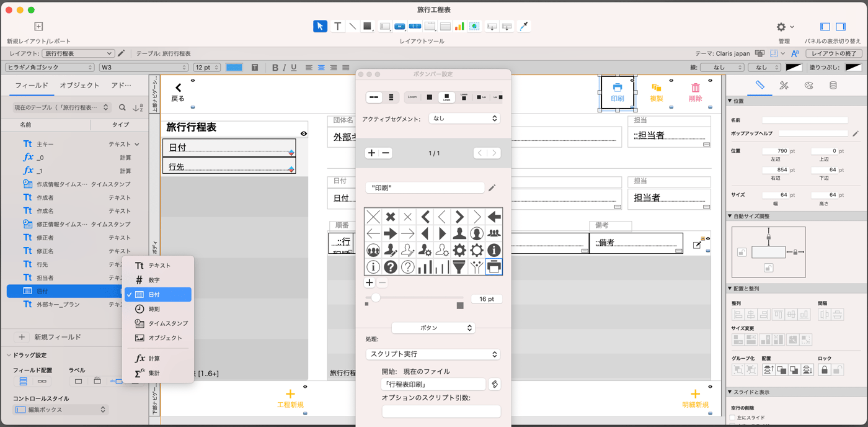Click the script picker icon beside 「行程表印刷」
The image size is (868, 427).
click(x=495, y=384)
